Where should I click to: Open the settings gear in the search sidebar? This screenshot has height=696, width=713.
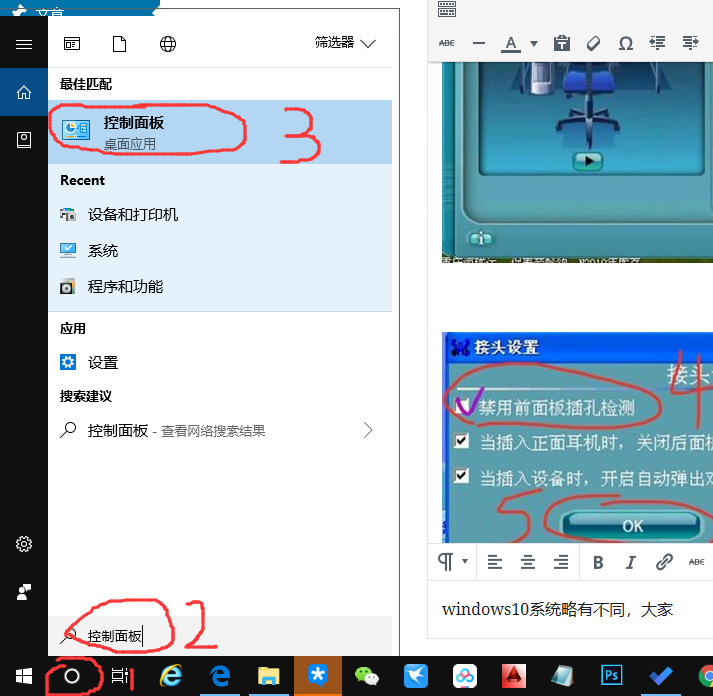click(24, 544)
